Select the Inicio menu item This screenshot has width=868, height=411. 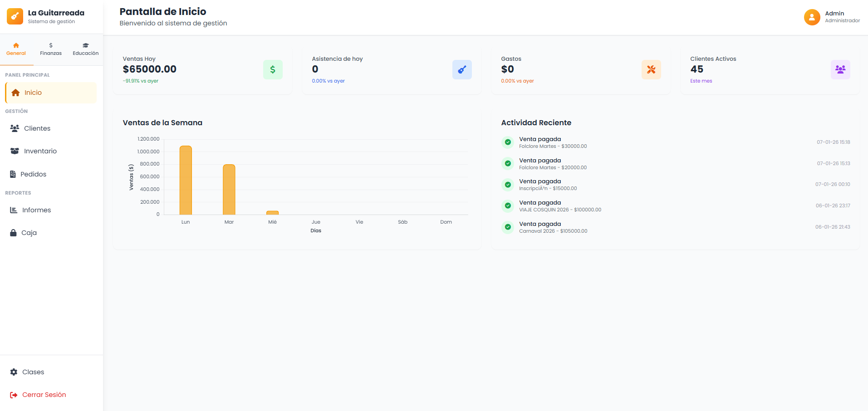point(33,93)
